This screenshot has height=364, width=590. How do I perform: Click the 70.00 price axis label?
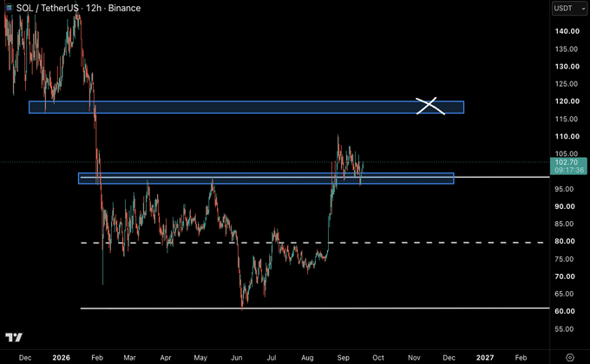[565, 276]
